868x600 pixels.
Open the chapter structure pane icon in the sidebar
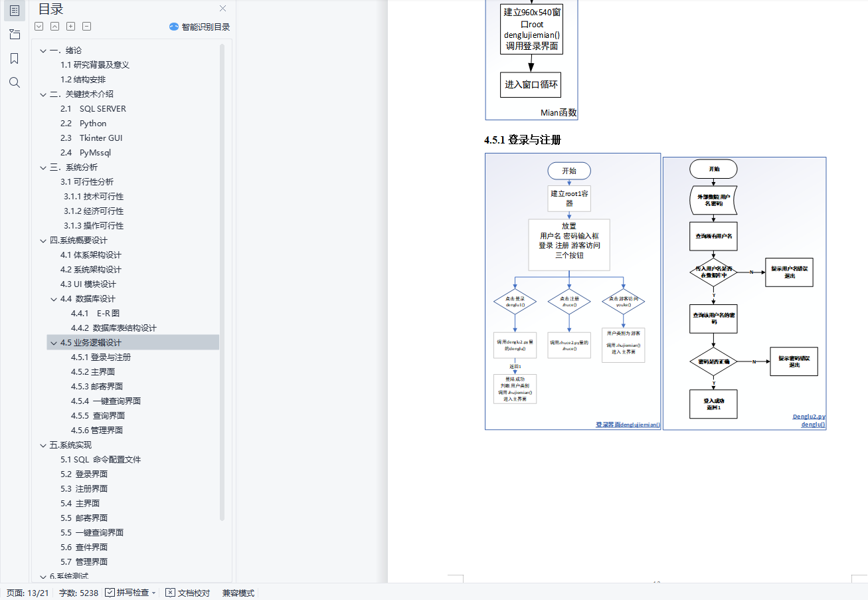[x=15, y=35]
